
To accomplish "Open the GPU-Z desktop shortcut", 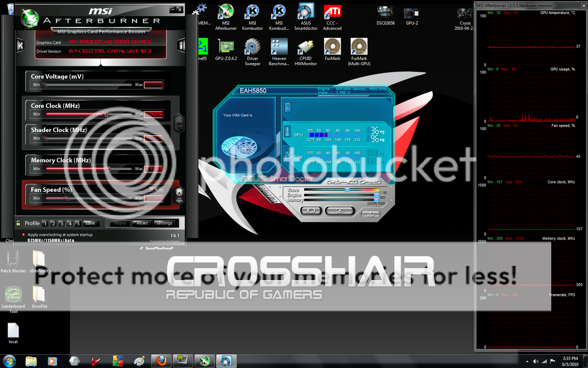I will pyautogui.click(x=412, y=15).
